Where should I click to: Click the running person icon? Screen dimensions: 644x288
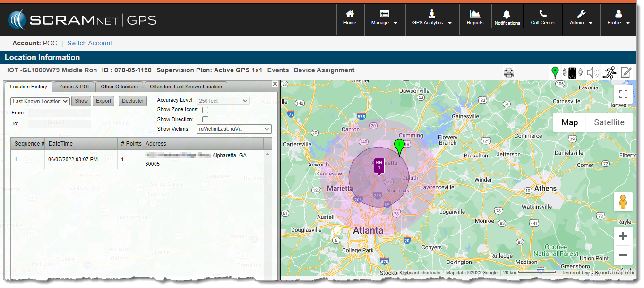(610, 72)
